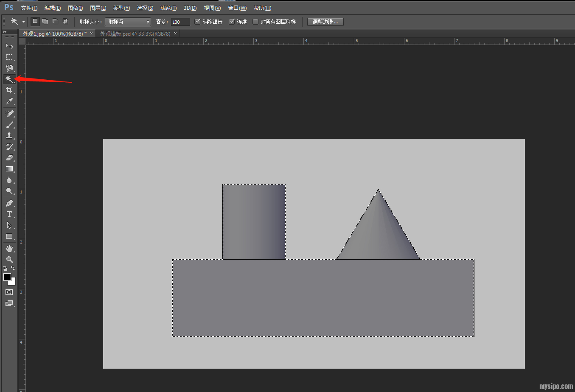Select the Crop tool
The height and width of the screenshot is (392, 575).
coord(9,90)
